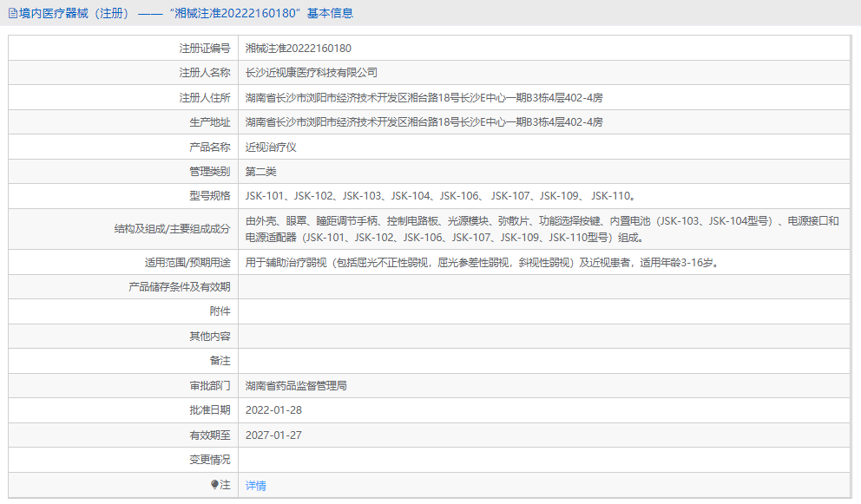Click the 管理类别 label

tap(210, 172)
